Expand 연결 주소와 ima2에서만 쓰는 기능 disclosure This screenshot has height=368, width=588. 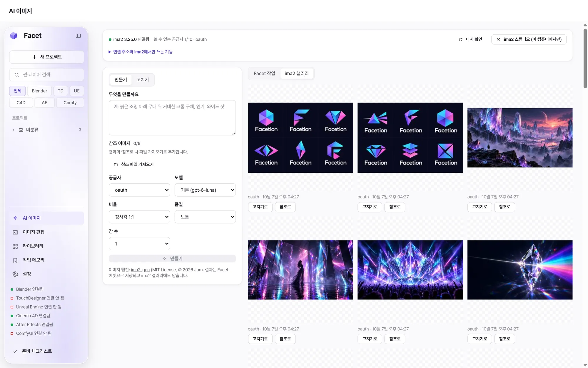coord(141,52)
